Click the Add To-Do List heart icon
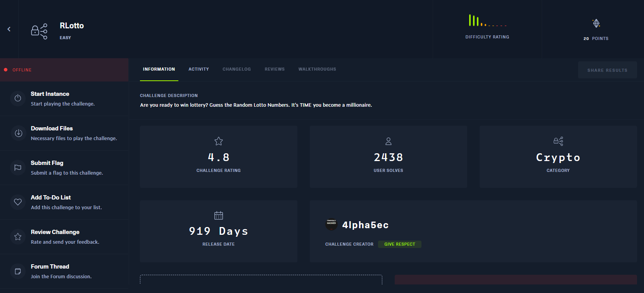Image resolution: width=644 pixels, height=293 pixels. pyautogui.click(x=18, y=202)
